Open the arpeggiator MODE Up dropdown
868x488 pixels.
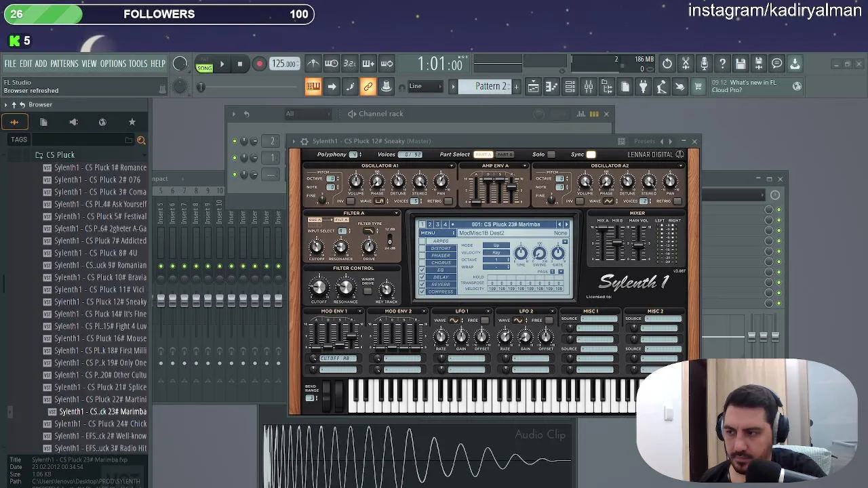496,245
